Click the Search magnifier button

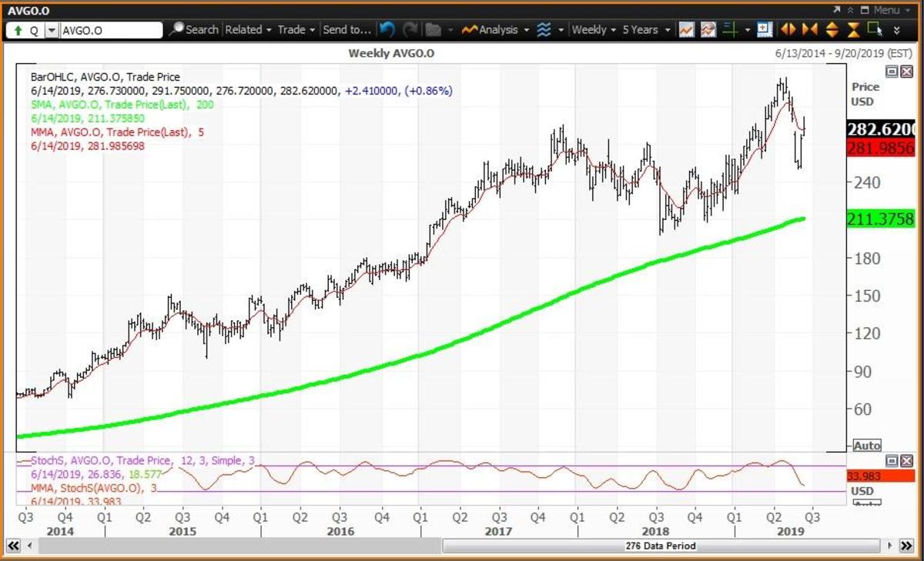pyautogui.click(x=193, y=30)
